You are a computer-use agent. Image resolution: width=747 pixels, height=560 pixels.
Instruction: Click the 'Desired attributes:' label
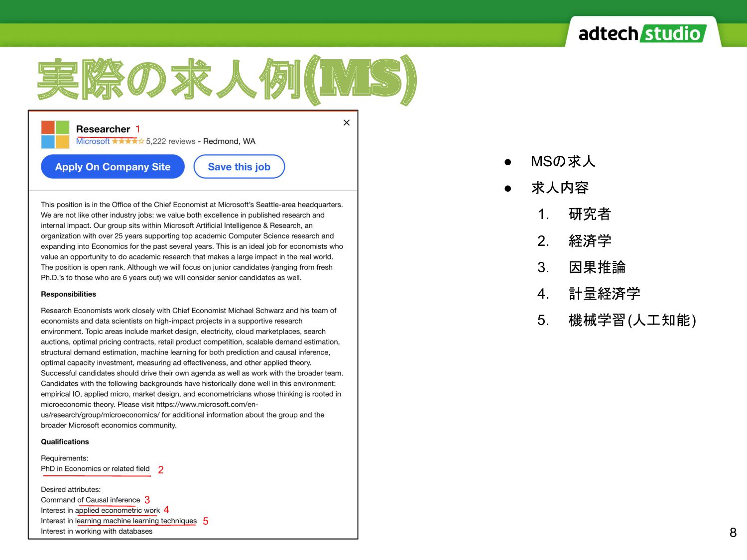coord(71,490)
